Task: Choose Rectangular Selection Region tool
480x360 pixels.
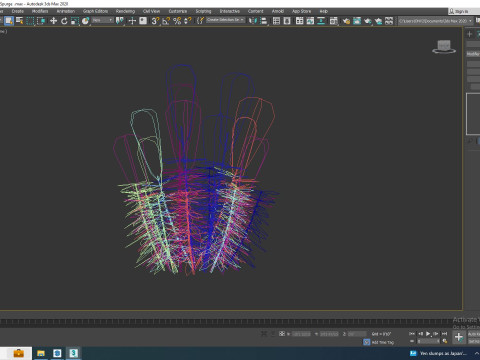Action: click(30, 21)
